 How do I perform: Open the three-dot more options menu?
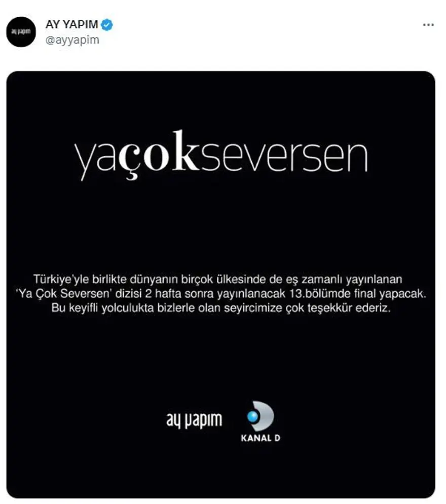[428, 25]
